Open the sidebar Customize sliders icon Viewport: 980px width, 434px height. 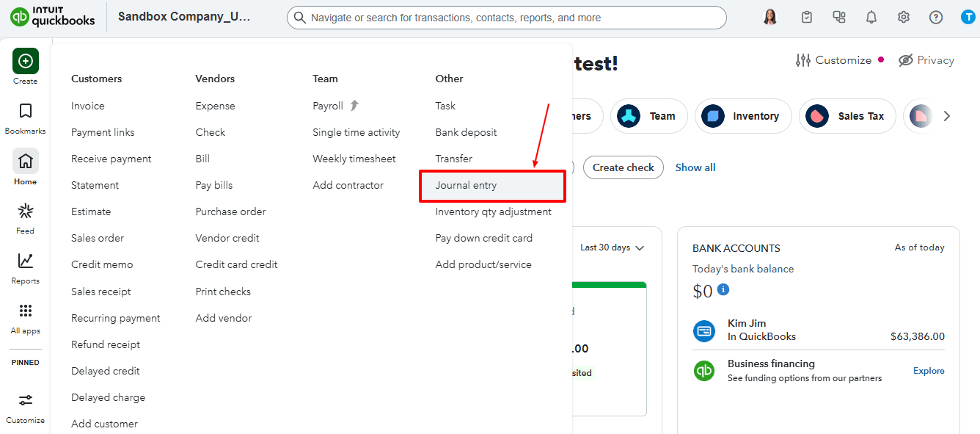[26, 400]
